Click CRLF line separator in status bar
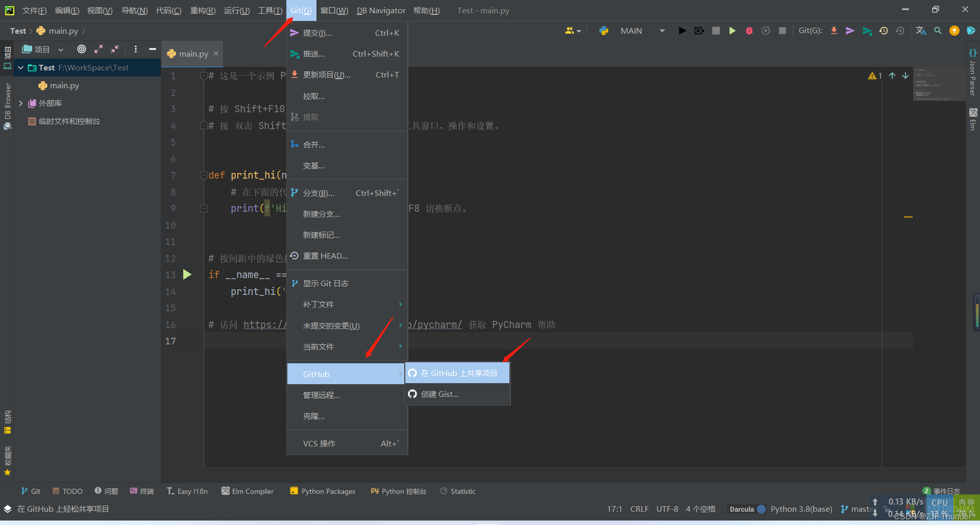Screen dimensions: 980x525 pyautogui.click(x=639, y=509)
